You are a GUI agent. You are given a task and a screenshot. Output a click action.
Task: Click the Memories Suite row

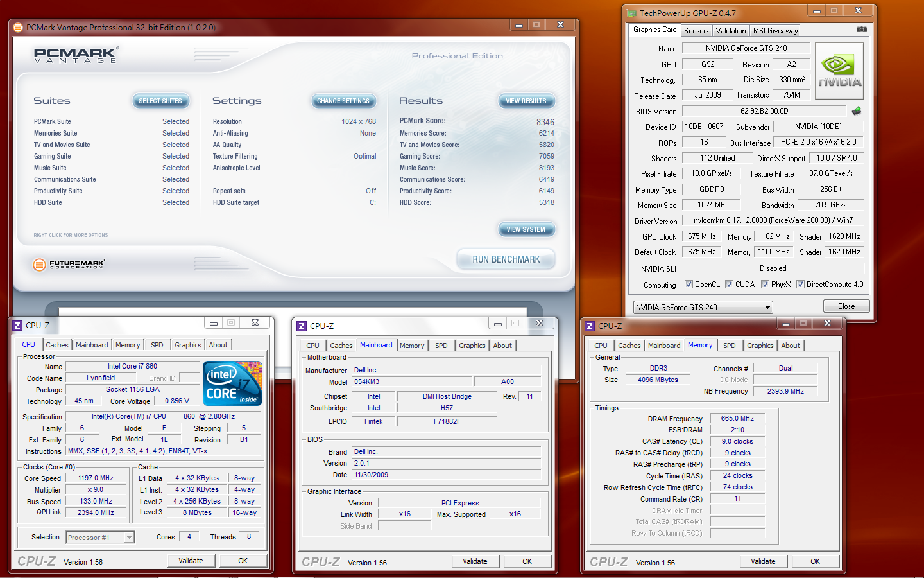112,133
